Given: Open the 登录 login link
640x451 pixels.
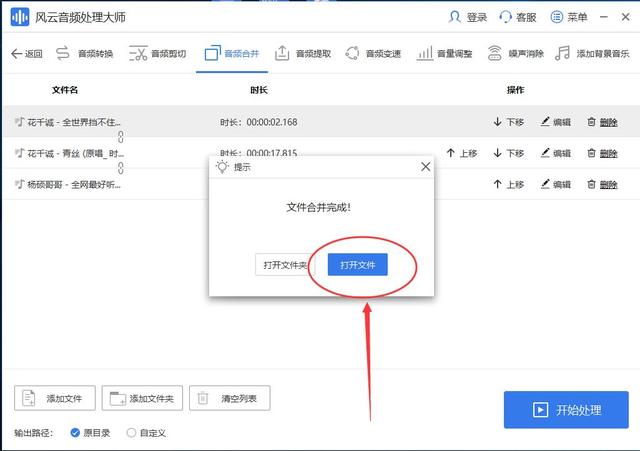Looking at the screenshot, I should [468, 17].
